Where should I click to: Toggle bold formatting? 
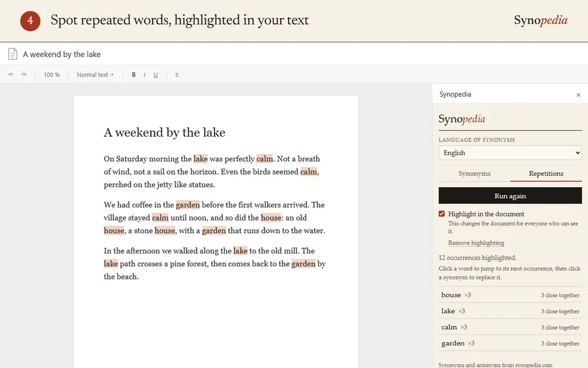134,75
